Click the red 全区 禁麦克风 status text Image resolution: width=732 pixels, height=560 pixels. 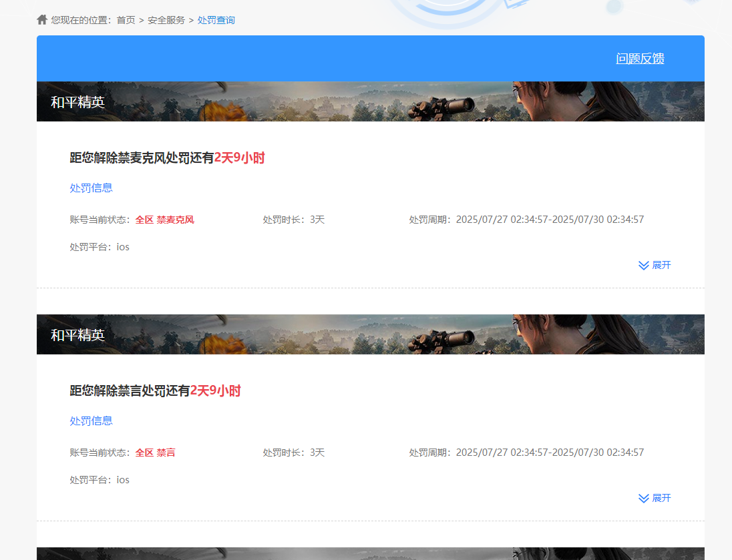tap(165, 220)
